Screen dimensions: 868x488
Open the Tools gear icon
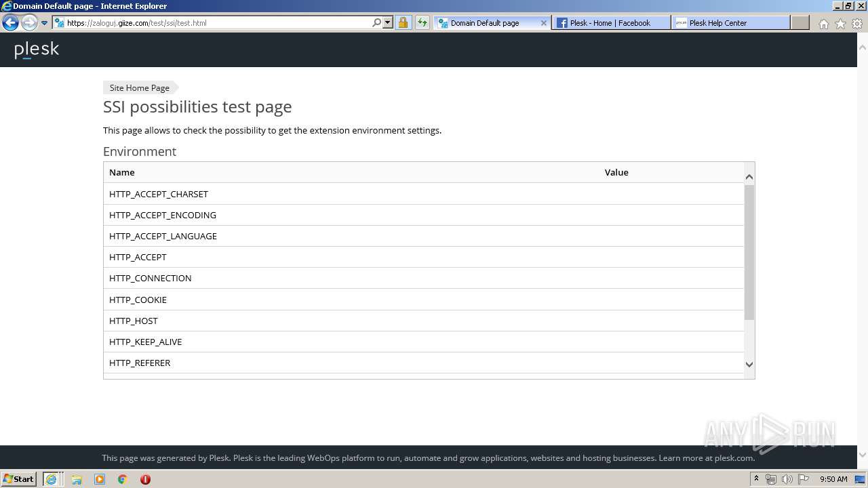pyautogui.click(x=857, y=24)
